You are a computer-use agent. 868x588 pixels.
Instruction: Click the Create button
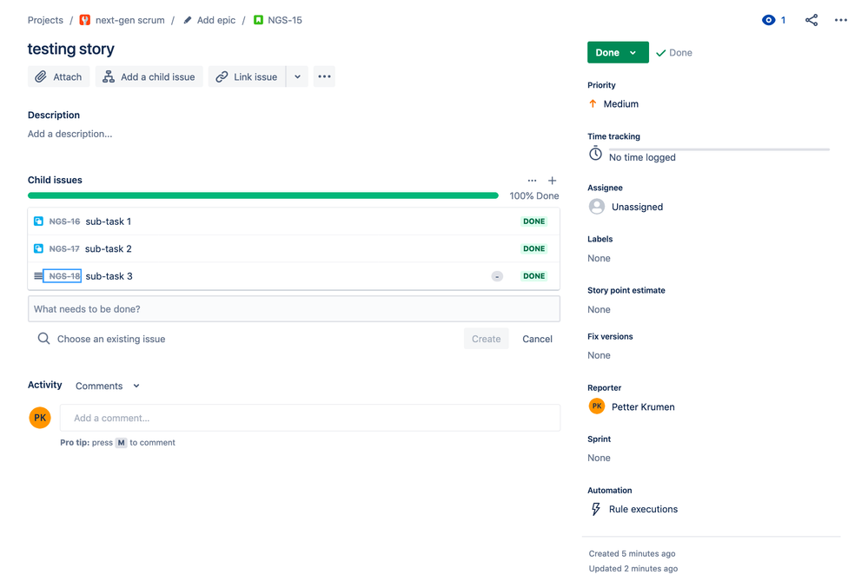tap(486, 339)
